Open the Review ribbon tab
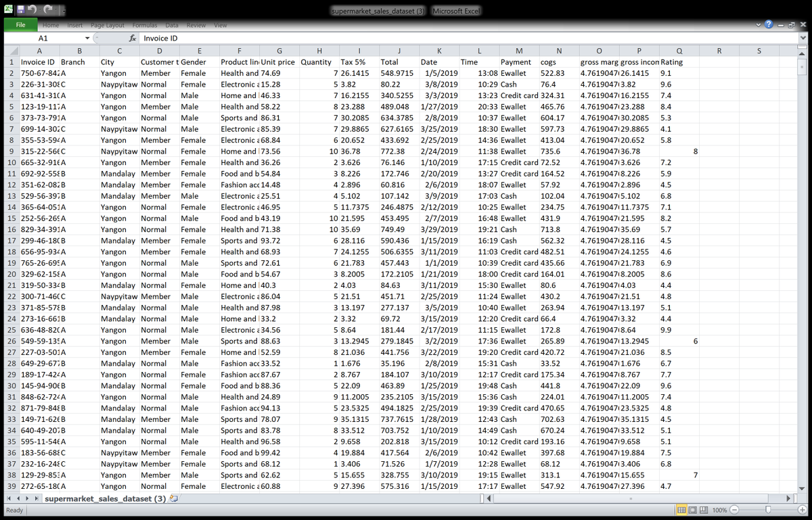The image size is (812, 520). 196,25
